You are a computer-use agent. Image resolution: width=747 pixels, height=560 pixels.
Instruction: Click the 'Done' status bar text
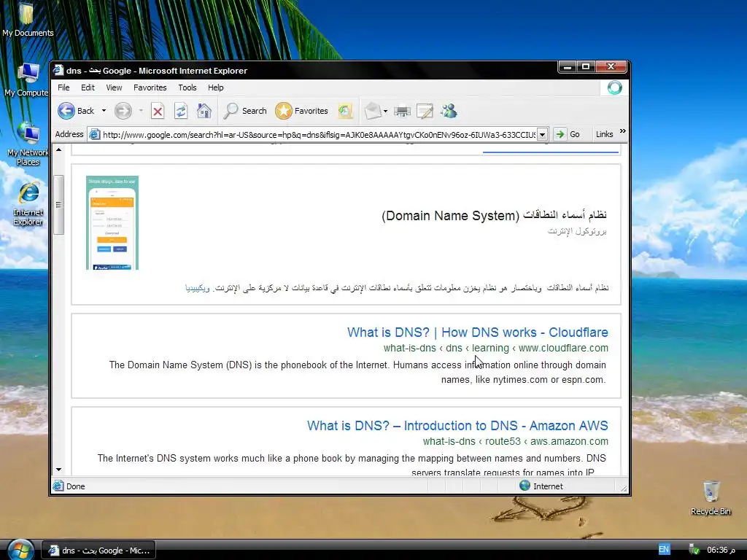76,486
